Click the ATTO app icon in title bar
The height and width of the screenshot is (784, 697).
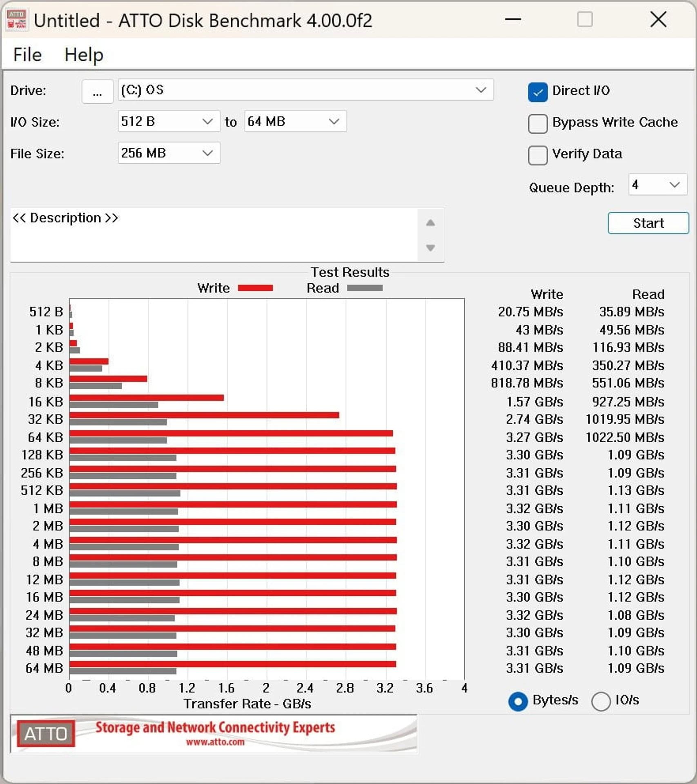point(17,20)
